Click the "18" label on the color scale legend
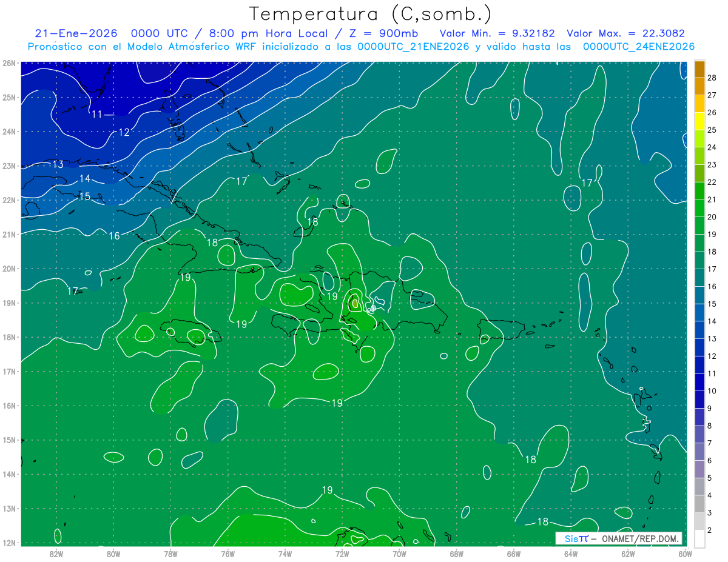 pyautogui.click(x=712, y=252)
